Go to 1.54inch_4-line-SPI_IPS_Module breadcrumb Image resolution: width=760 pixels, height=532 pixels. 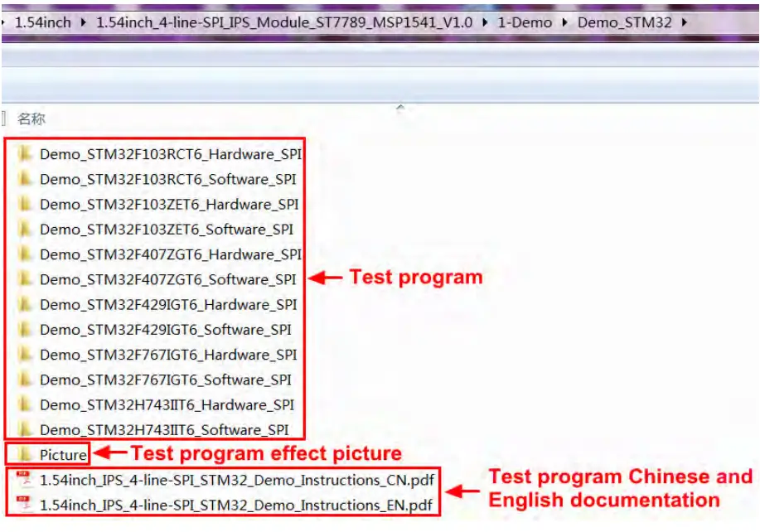point(284,22)
